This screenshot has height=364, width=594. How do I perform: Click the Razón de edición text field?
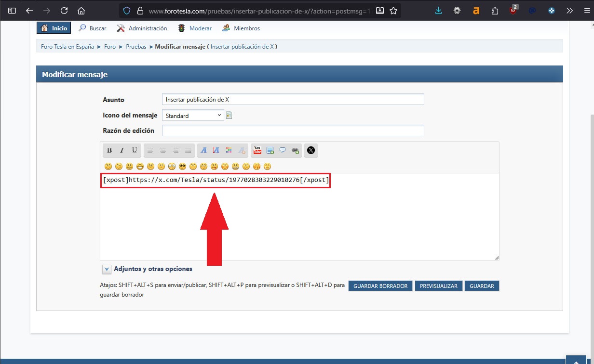(293, 130)
